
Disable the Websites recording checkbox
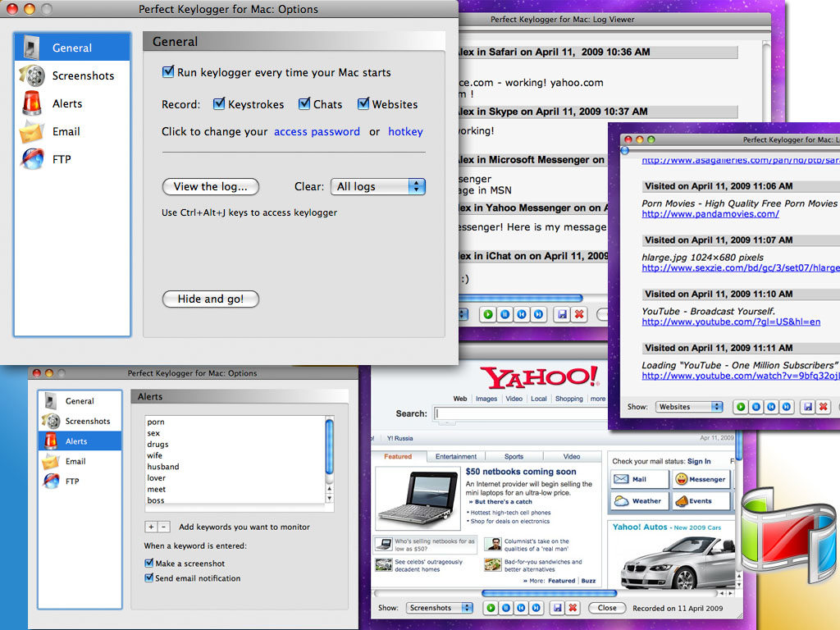[363, 104]
